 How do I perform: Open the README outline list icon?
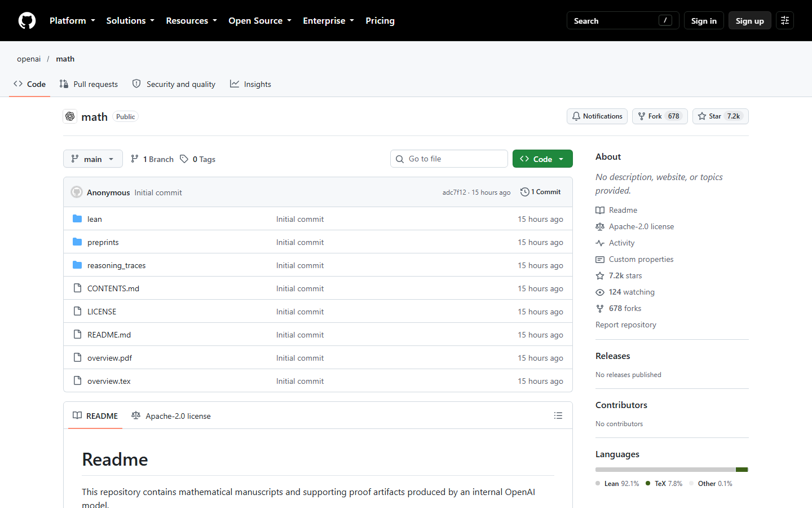[558, 415]
